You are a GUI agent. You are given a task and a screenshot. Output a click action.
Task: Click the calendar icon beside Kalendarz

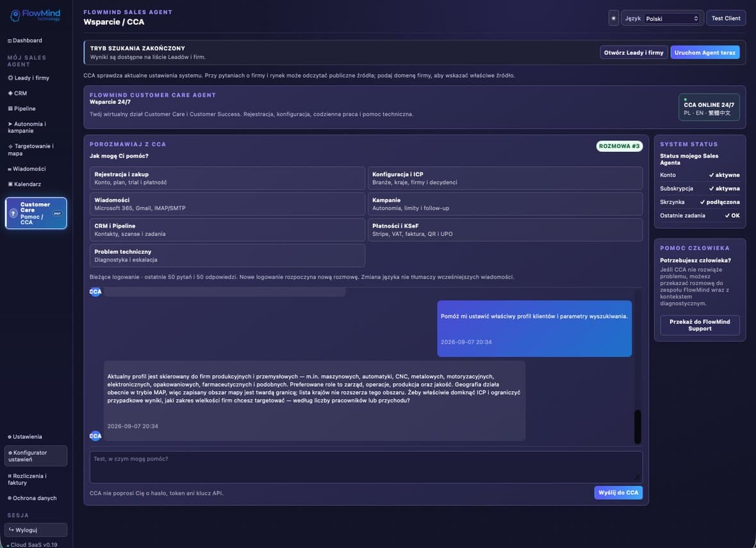coord(10,185)
